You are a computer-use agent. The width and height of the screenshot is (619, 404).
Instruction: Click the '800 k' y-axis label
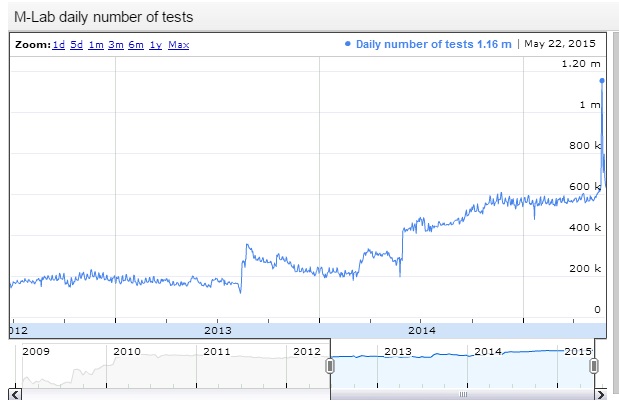pyautogui.click(x=585, y=146)
